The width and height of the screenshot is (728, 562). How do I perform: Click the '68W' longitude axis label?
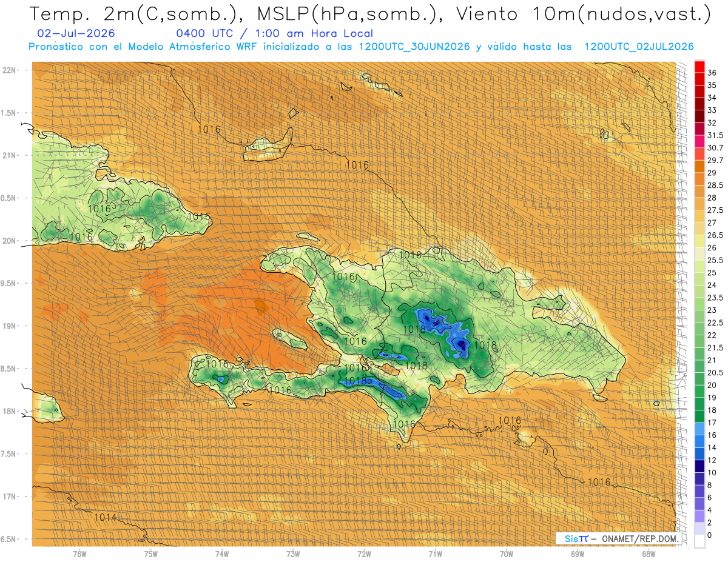point(649,554)
